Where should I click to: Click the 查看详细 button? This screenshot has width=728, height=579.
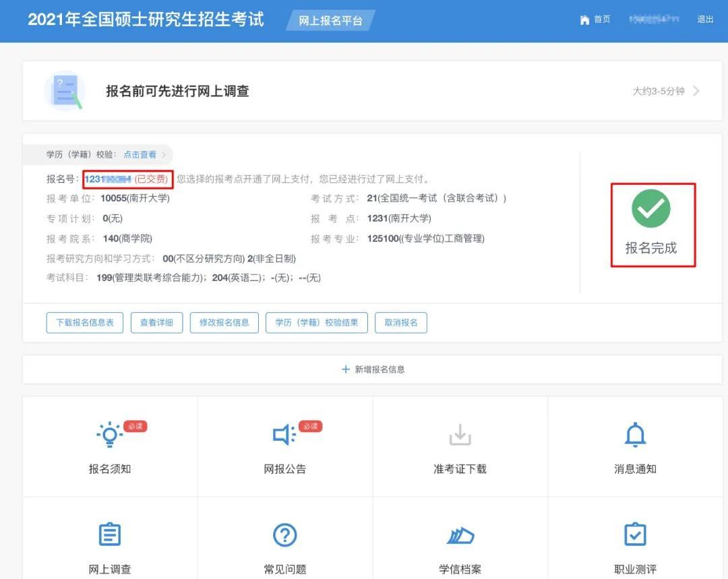click(x=156, y=322)
